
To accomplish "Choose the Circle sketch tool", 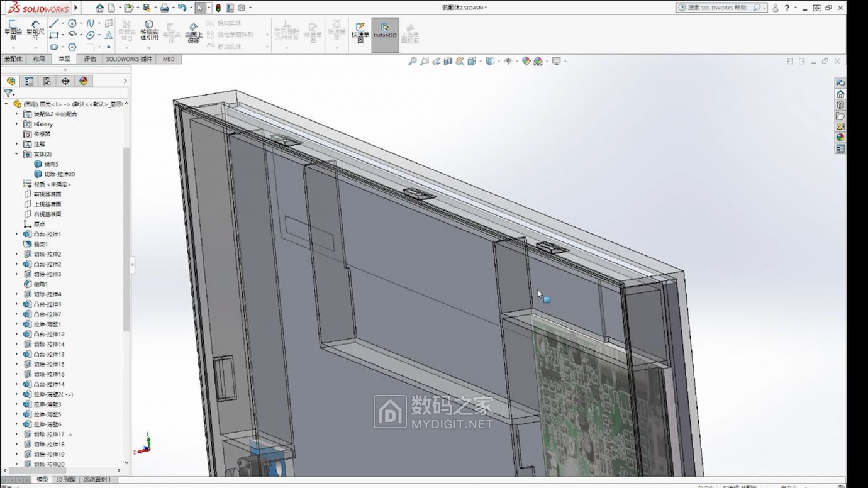I will point(72,23).
